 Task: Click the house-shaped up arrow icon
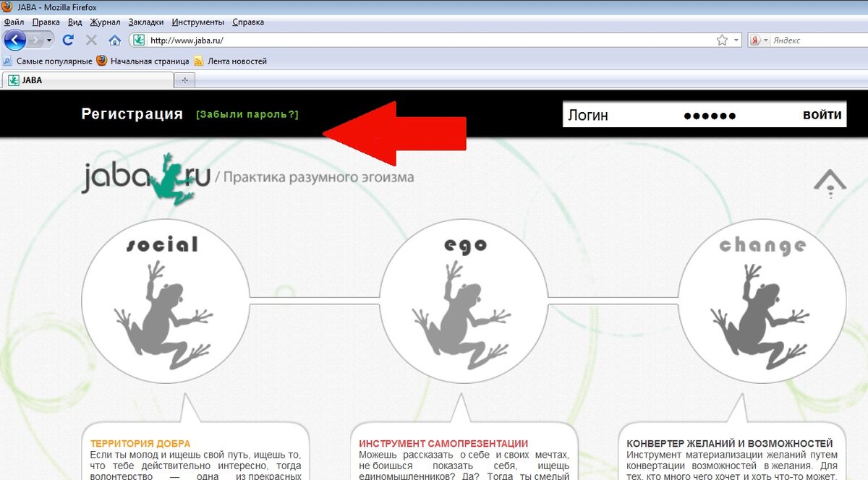point(830,184)
